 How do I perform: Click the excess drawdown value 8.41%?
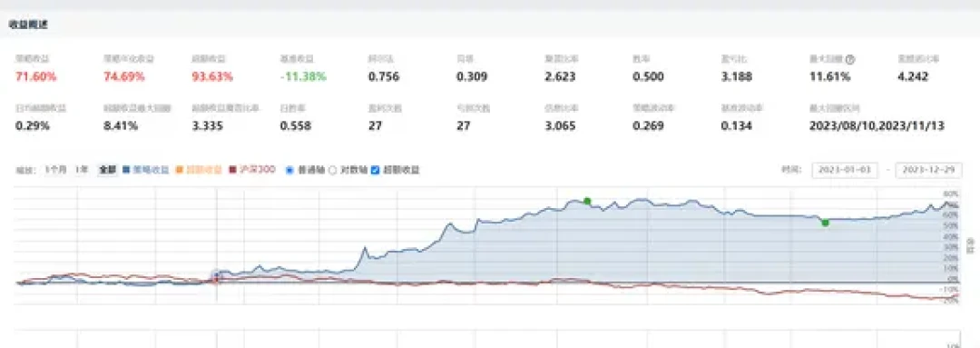[x=121, y=125]
